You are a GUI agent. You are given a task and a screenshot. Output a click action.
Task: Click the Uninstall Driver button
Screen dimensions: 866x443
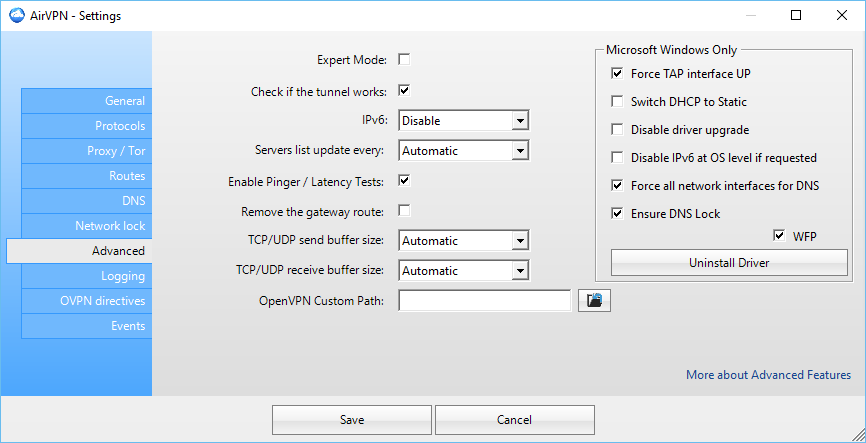pos(729,262)
